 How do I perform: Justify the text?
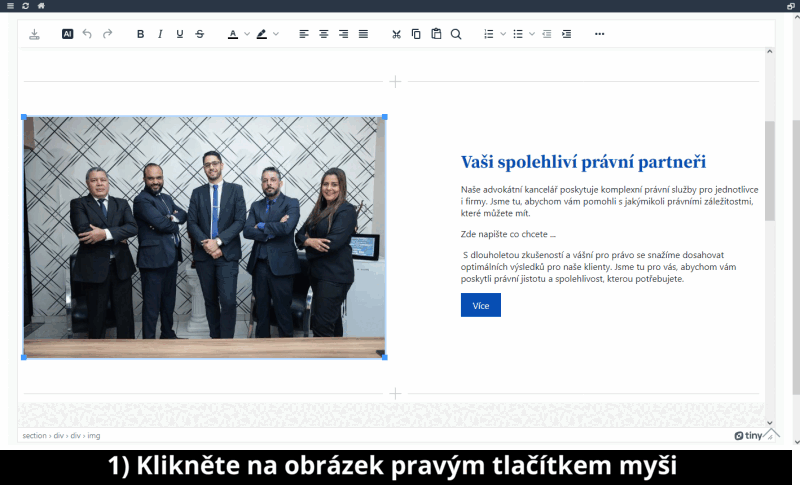(x=363, y=34)
